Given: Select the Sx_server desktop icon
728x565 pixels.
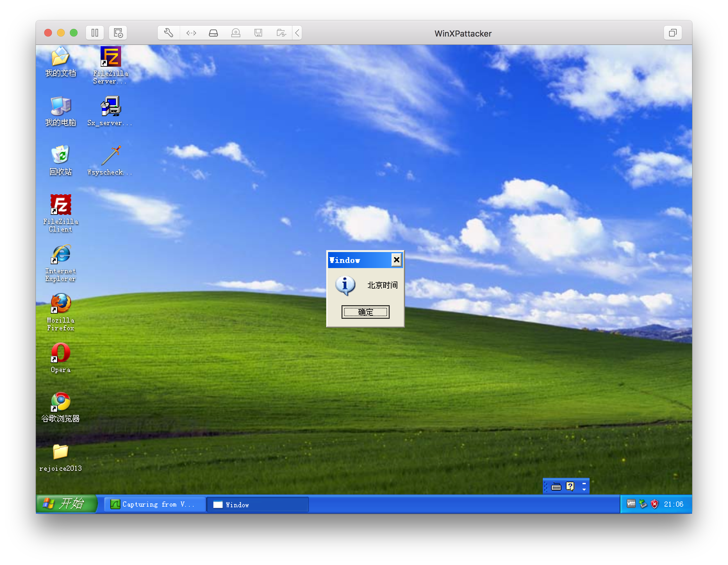Looking at the screenshot, I should [110, 111].
